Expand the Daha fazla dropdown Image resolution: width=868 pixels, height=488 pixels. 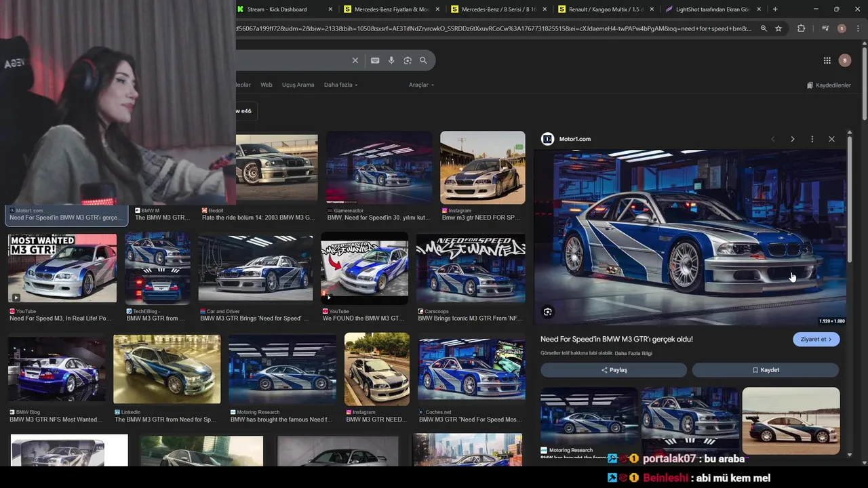click(x=340, y=85)
